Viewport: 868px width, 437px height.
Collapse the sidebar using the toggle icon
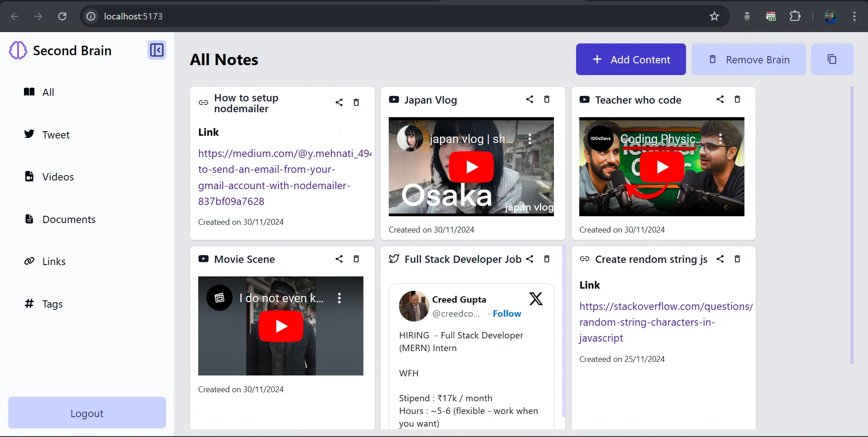pos(157,50)
